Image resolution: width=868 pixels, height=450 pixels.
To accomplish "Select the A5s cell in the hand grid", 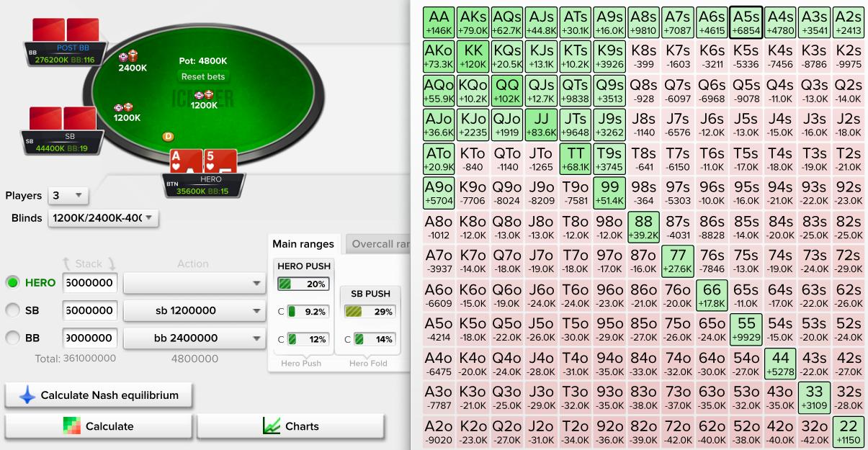I will tap(746, 22).
